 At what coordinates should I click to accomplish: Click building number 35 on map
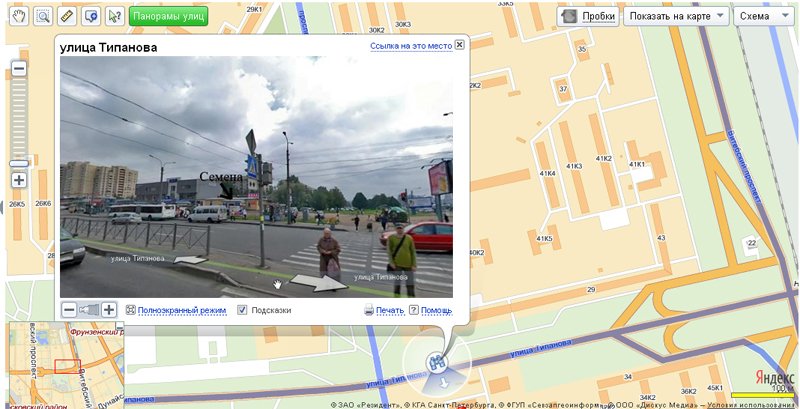(582, 49)
